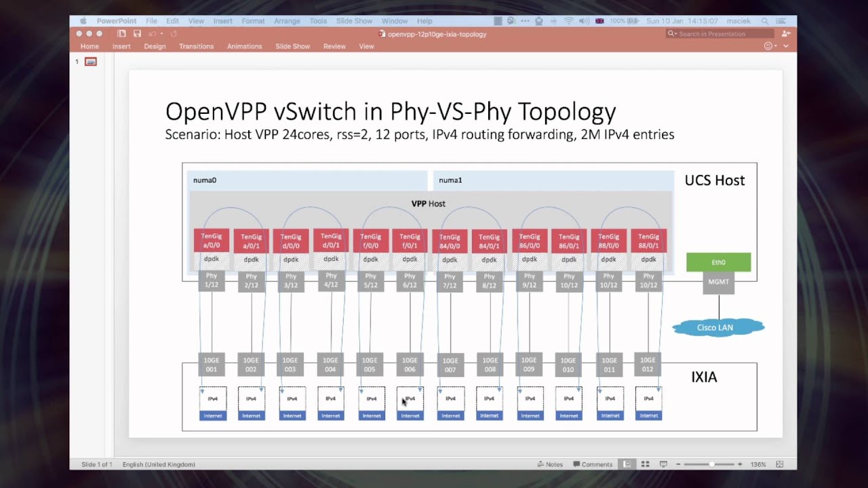The width and height of the screenshot is (868, 488).
Task: Click the smiley feedback icon
Action: pyautogui.click(x=768, y=46)
